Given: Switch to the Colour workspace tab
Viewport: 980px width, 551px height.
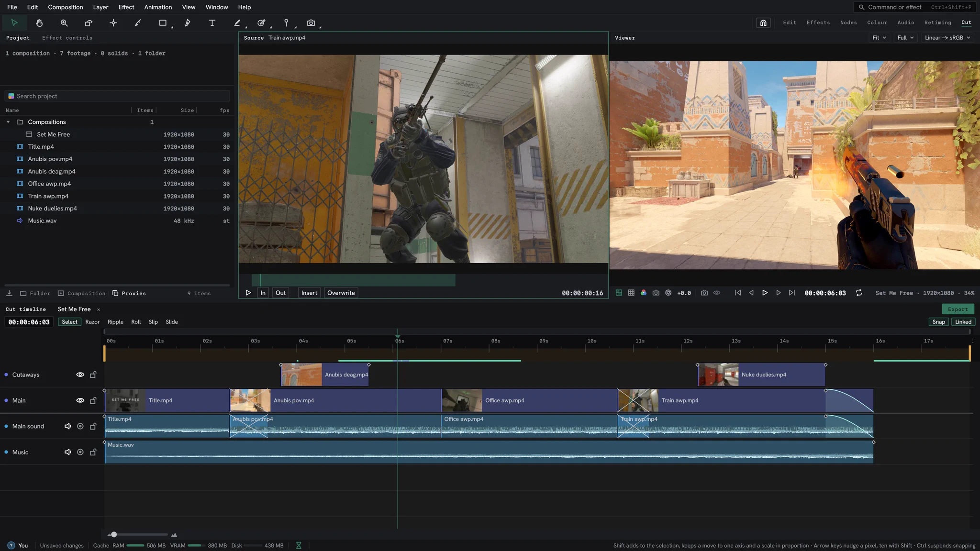Looking at the screenshot, I should pyautogui.click(x=877, y=22).
